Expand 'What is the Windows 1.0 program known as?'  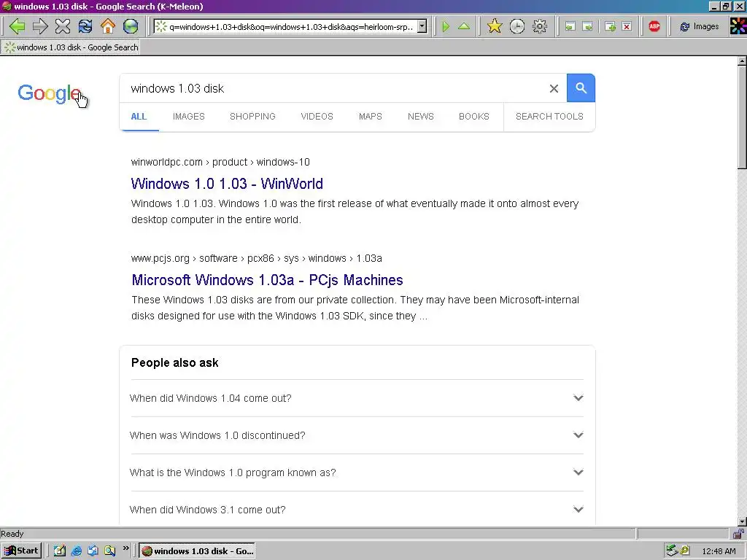click(356, 472)
